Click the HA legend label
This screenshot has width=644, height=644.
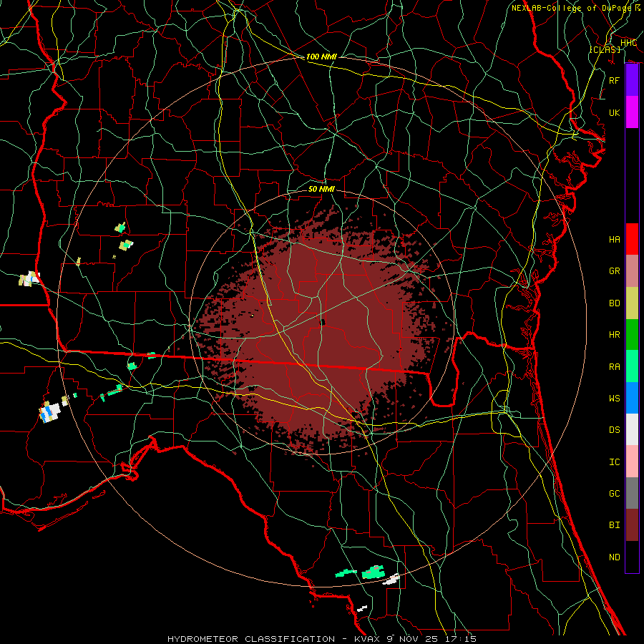pyautogui.click(x=614, y=239)
